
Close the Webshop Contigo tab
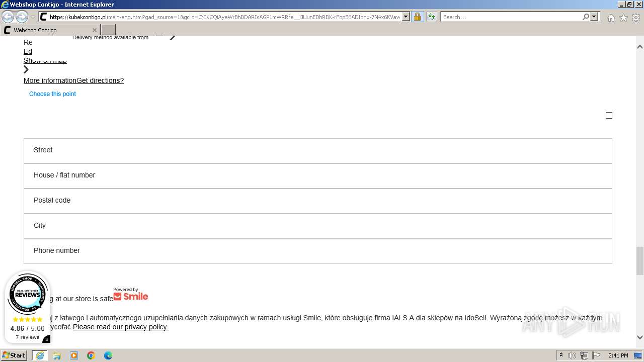tap(94, 30)
